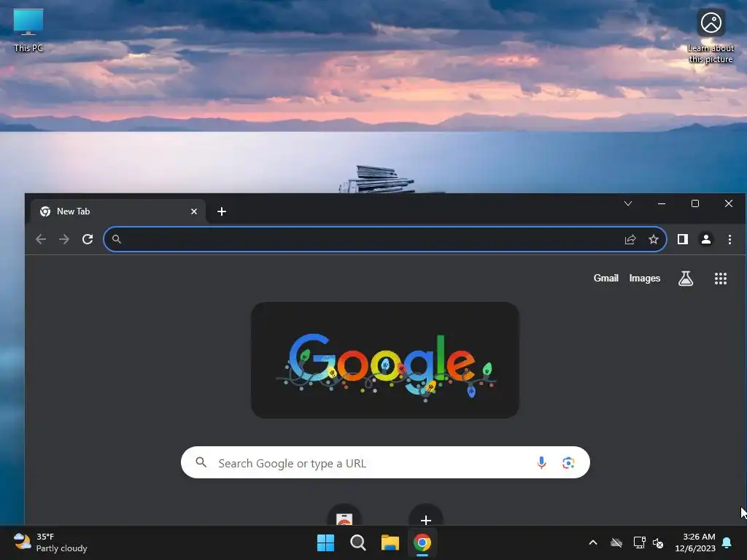Open Search Labs flask icon
The image size is (747, 560).
click(686, 279)
